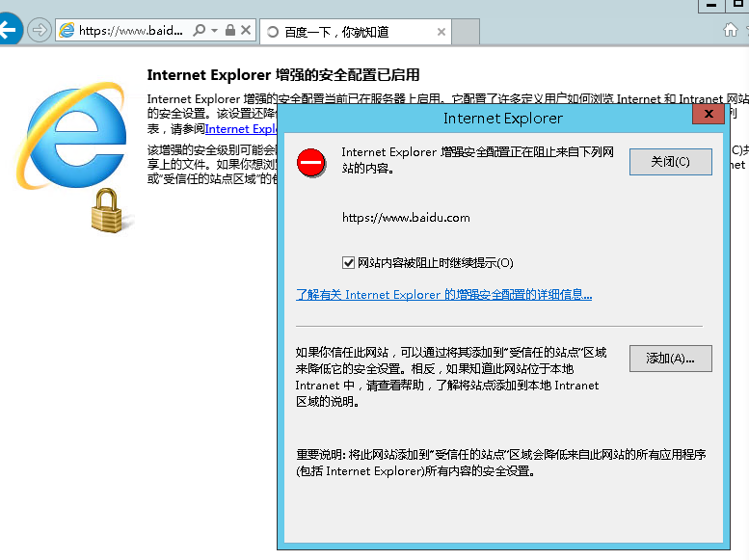Click the large Internet Explorer logo

click(x=71, y=136)
